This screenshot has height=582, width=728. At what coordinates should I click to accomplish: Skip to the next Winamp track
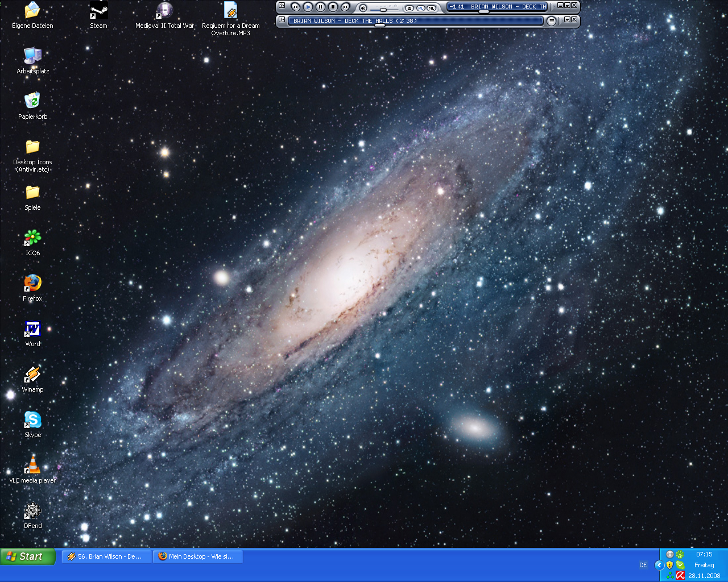point(345,7)
